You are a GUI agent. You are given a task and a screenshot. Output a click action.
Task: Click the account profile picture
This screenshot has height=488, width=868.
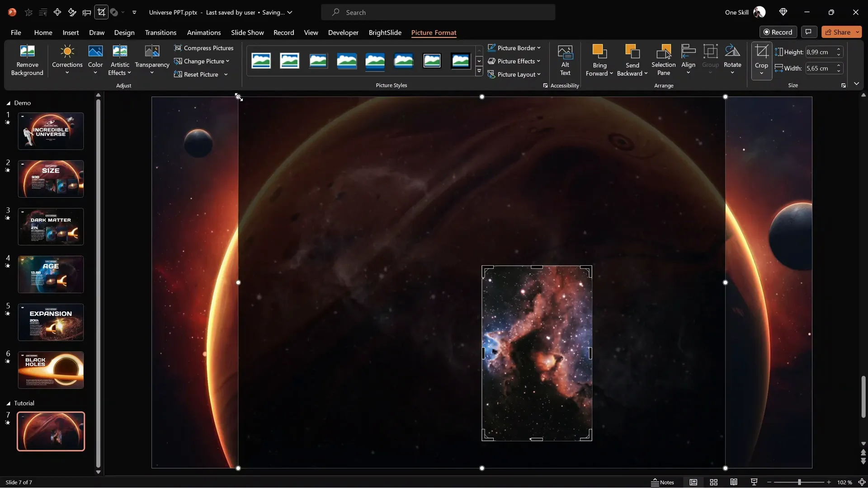point(759,12)
